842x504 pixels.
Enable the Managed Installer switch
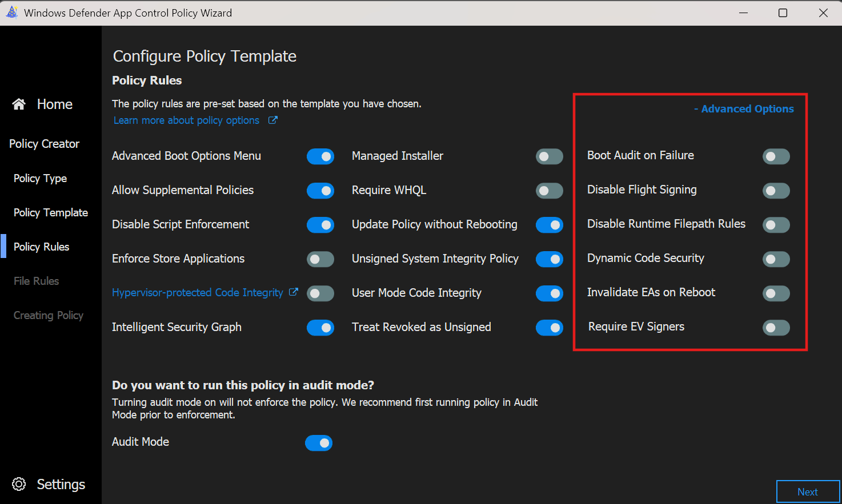point(549,156)
